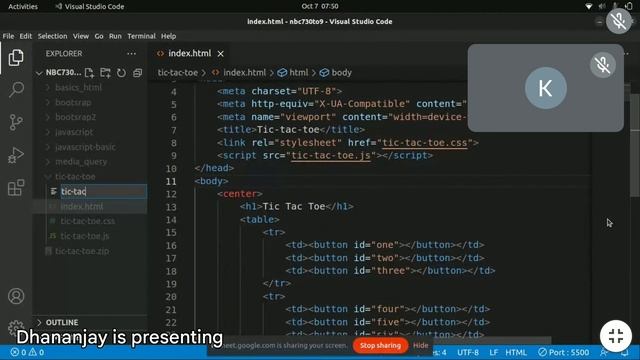640x360 pixels.
Task: Click the New File icon in Explorer
Action: [89, 73]
